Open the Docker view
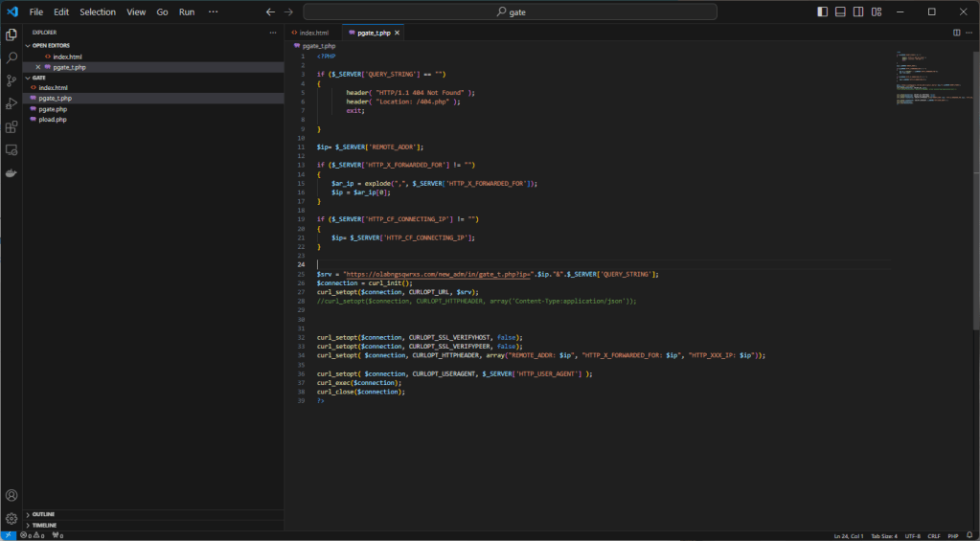Screen dimensions: 980x541 [11, 173]
